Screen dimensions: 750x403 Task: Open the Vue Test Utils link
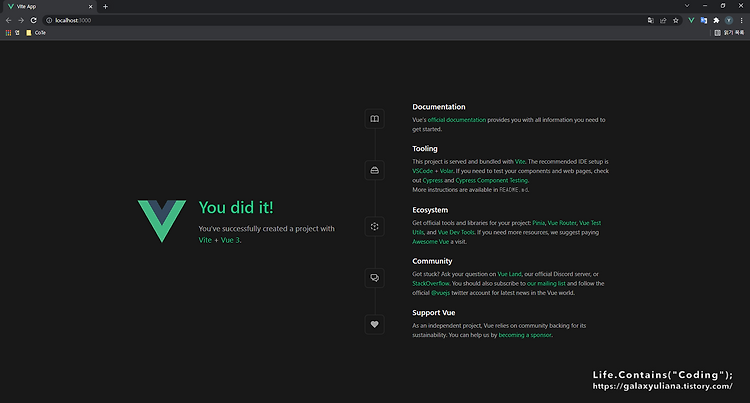tap(590, 223)
